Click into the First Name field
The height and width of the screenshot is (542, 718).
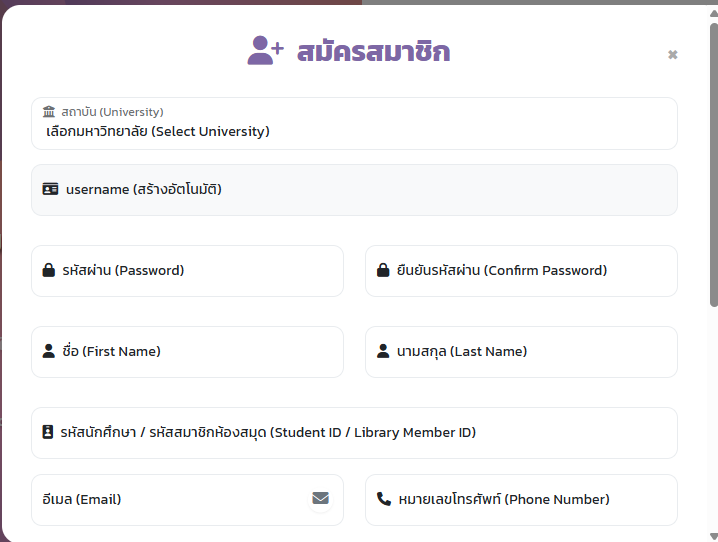tap(187, 352)
